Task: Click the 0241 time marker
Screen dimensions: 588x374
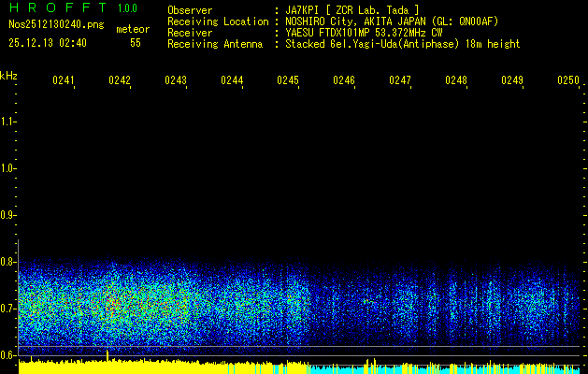Action: [64, 80]
